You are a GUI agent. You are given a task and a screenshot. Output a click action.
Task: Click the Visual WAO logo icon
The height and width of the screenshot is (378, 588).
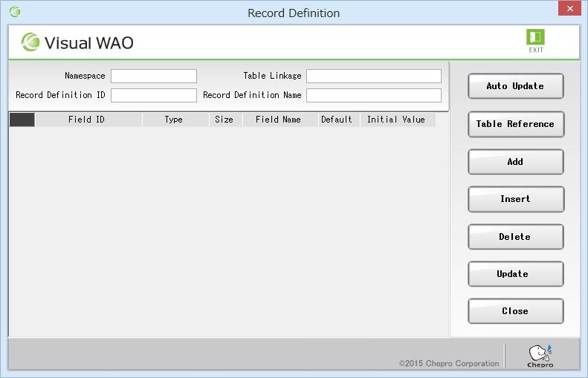(x=30, y=42)
